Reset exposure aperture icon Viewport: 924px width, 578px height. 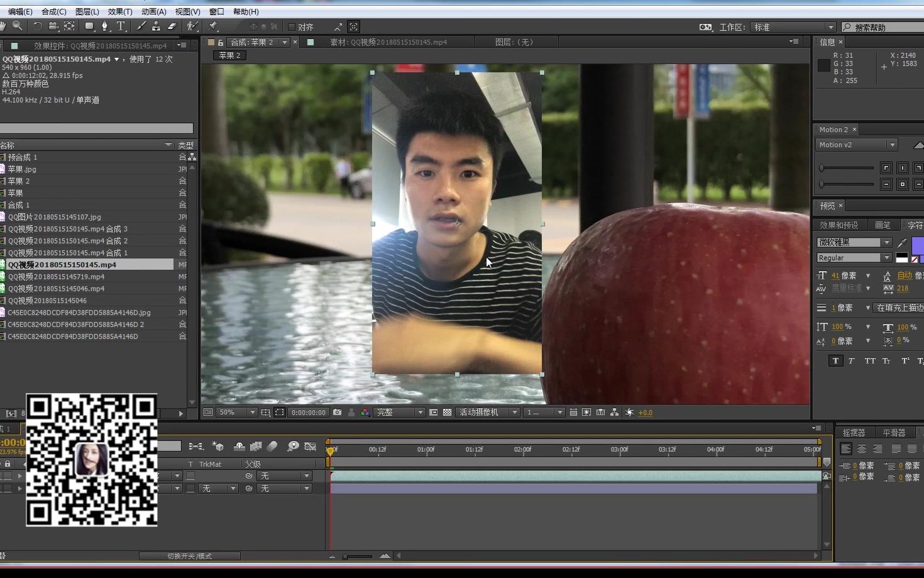[x=630, y=413]
